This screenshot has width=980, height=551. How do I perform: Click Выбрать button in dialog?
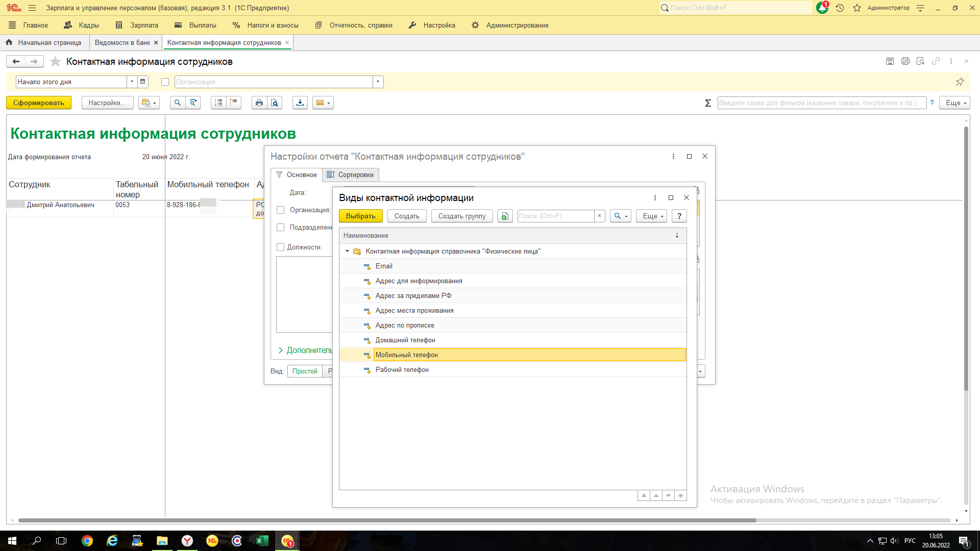pyautogui.click(x=361, y=216)
